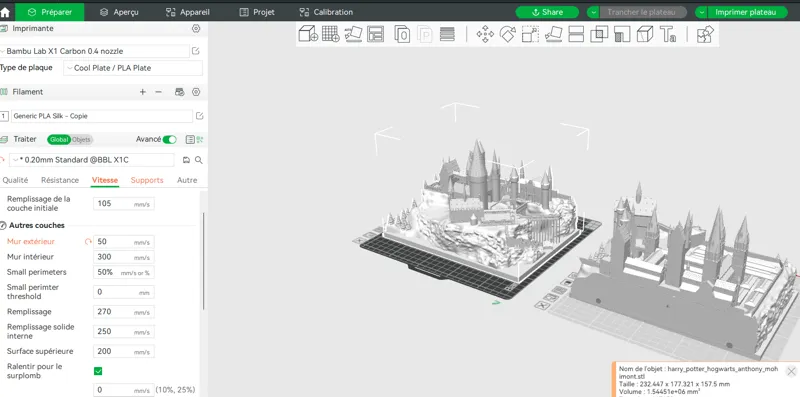800x397 pixels.
Task: Open filament settings gear icon
Action: tap(196, 92)
